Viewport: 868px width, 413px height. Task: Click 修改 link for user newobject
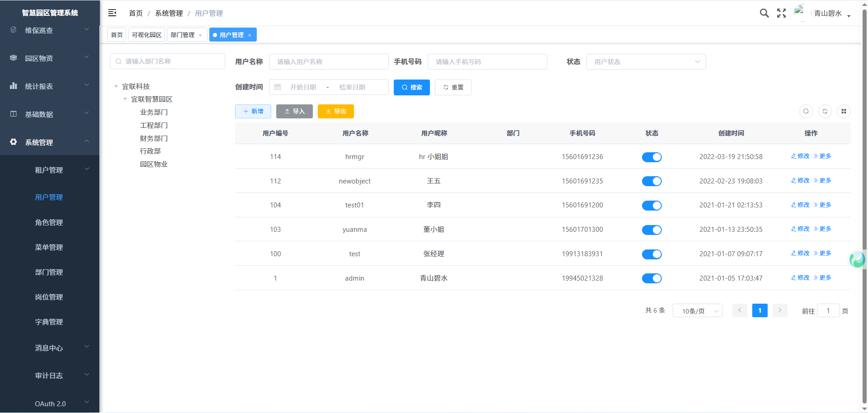(x=800, y=181)
